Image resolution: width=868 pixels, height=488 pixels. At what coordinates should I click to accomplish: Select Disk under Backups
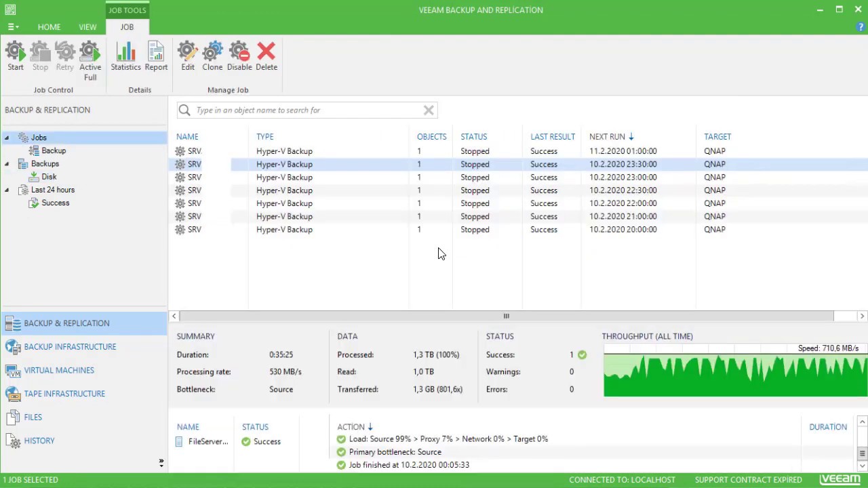tap(49, 177)
